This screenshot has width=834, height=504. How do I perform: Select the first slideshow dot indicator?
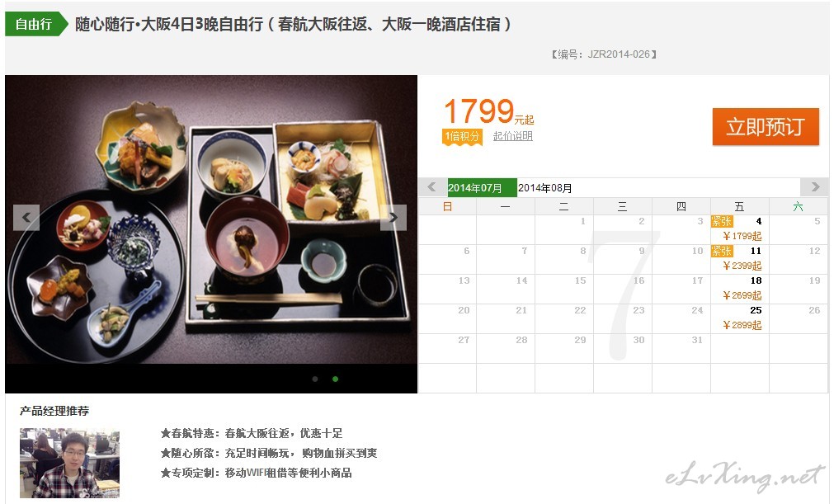(x=315, y=379)
